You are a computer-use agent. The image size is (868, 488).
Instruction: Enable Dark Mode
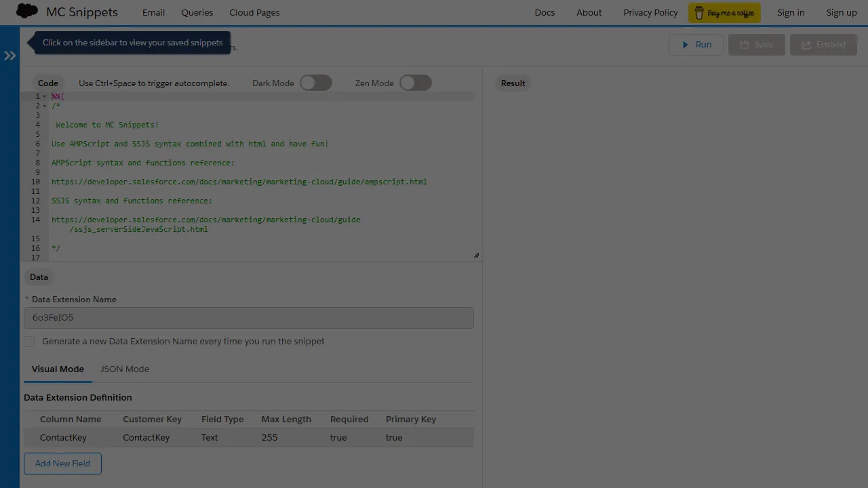point(315,83)
